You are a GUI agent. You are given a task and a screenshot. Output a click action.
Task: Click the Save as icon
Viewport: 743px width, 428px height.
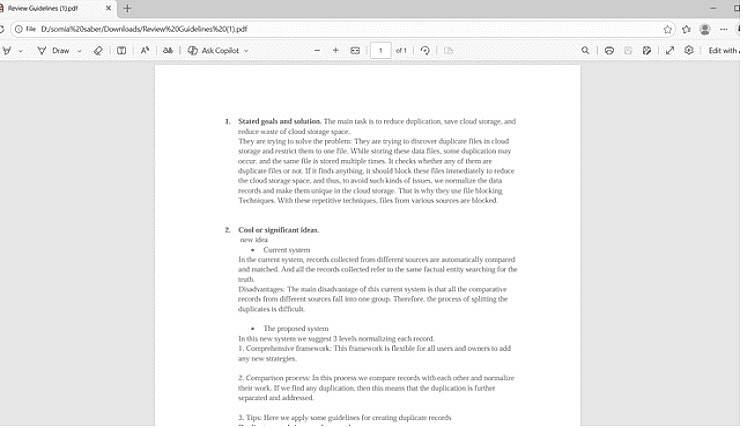(646, 50)
